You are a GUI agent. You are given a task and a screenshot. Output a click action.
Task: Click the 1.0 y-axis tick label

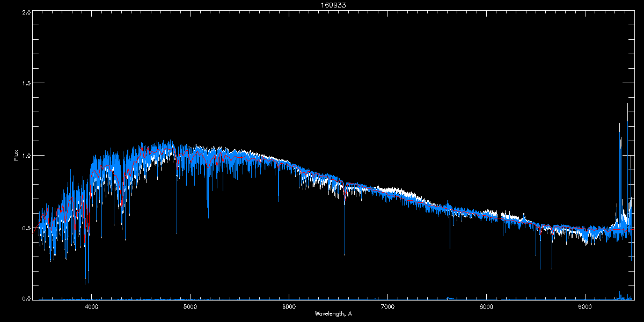[26, 156]
